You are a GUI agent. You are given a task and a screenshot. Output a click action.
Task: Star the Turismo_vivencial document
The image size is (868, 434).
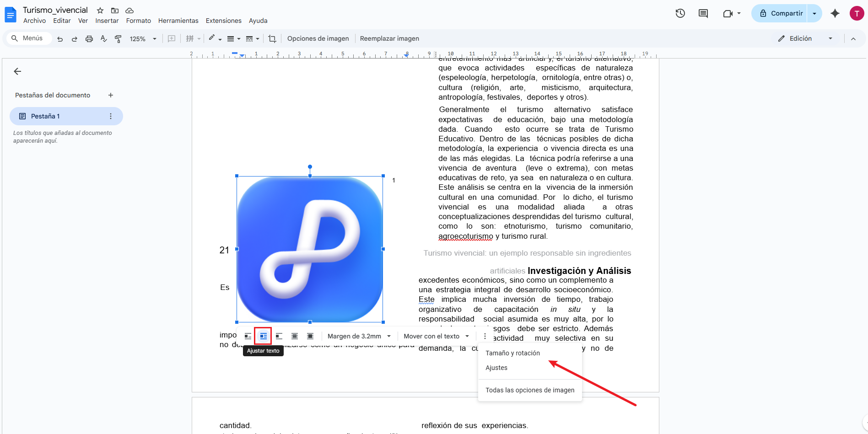point(100,10)
